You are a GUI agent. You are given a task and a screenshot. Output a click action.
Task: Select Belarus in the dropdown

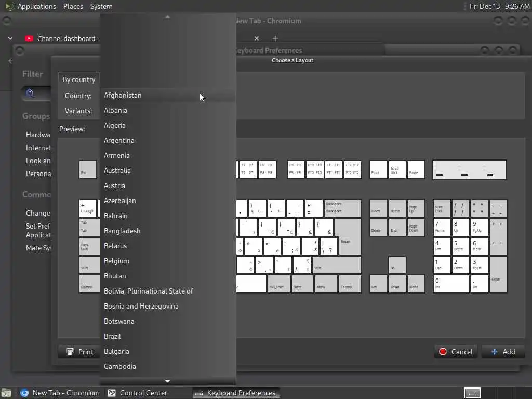pos(168,246)
